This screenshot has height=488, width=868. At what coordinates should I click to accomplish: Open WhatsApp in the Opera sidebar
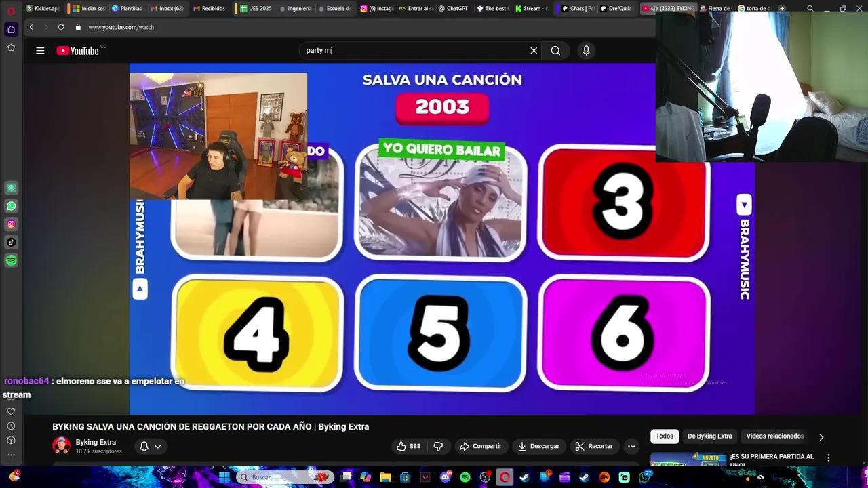click(11, 206)
